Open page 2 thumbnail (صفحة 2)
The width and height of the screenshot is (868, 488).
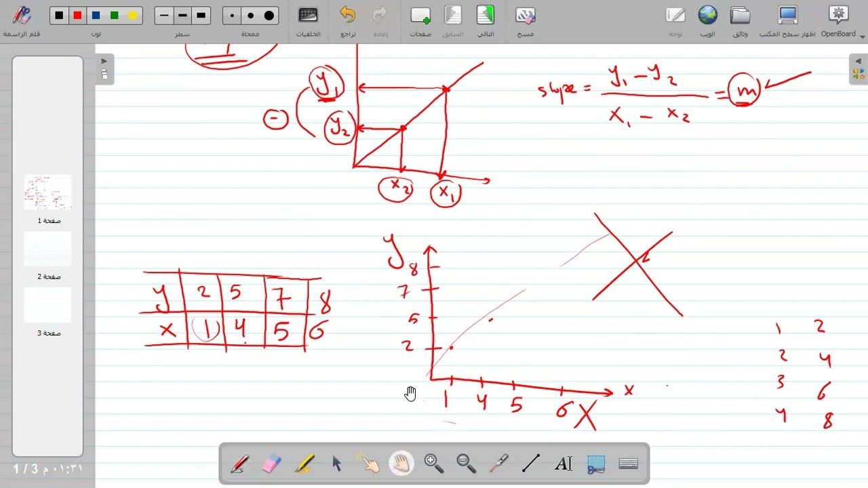[47, 249]
